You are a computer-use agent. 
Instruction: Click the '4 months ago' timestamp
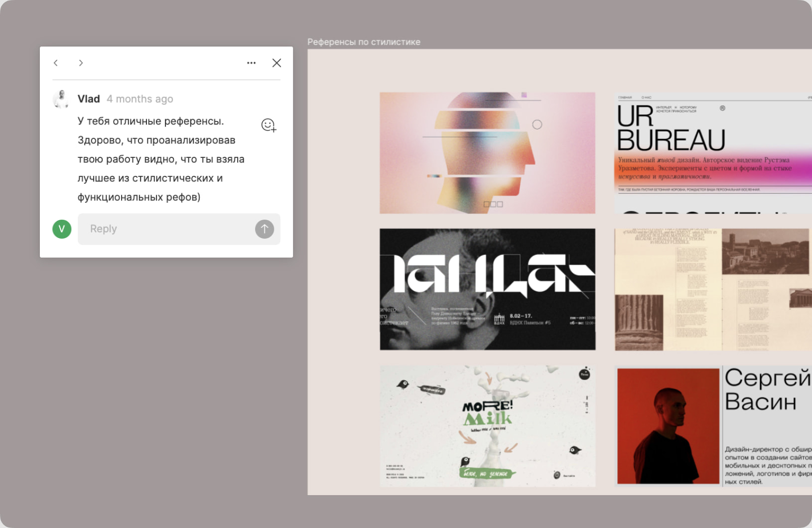tap(139, 99)
